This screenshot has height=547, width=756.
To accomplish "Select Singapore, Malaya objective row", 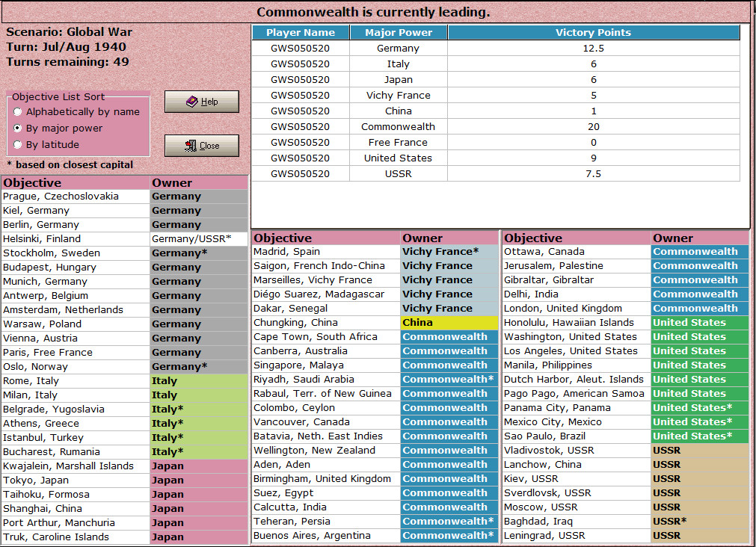I will tap(375, 365).
